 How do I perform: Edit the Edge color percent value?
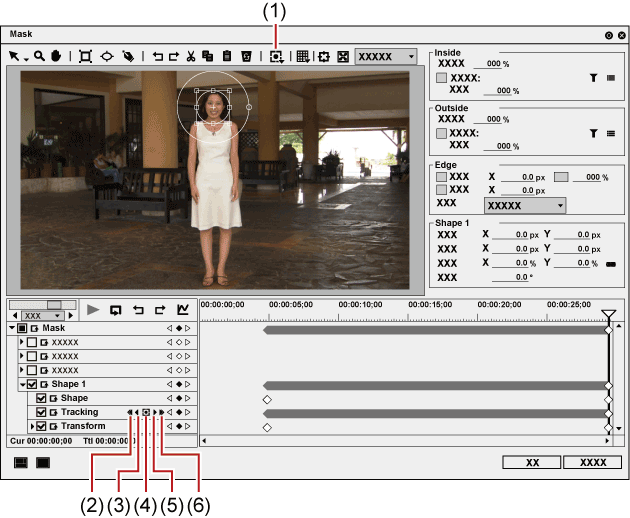coord(587,177)
